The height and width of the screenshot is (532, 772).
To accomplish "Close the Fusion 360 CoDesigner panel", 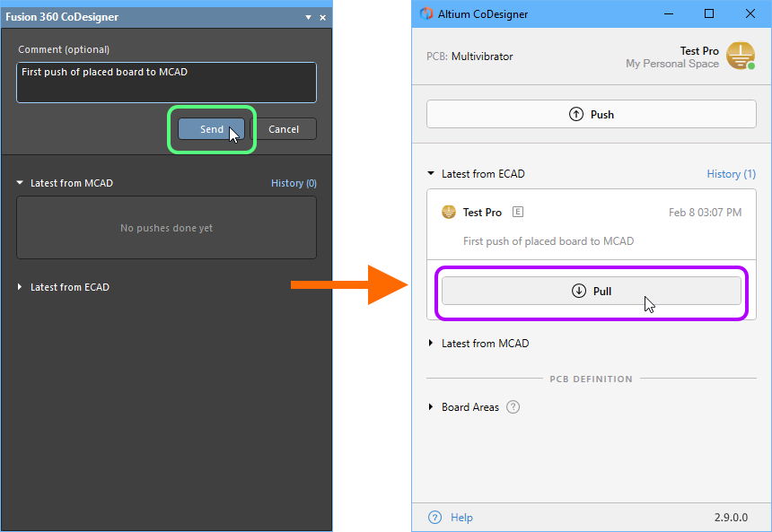I will coord(321,17).
